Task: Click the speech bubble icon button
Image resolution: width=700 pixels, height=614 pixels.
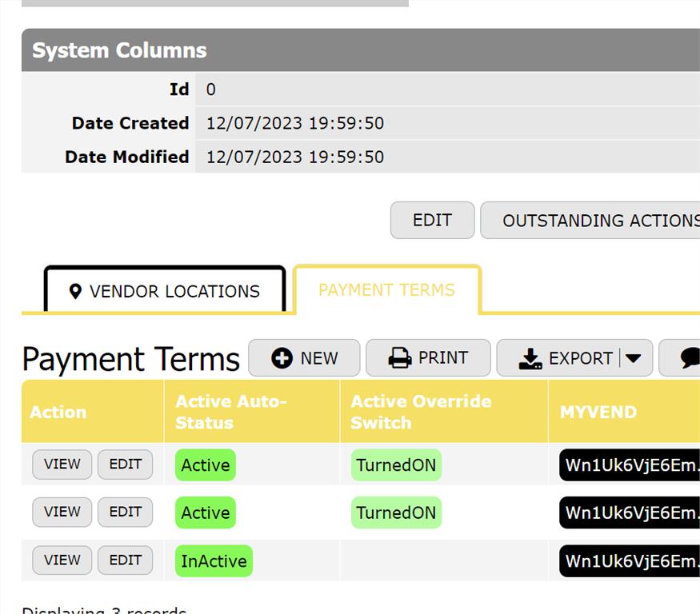Action: pos(679,358)
